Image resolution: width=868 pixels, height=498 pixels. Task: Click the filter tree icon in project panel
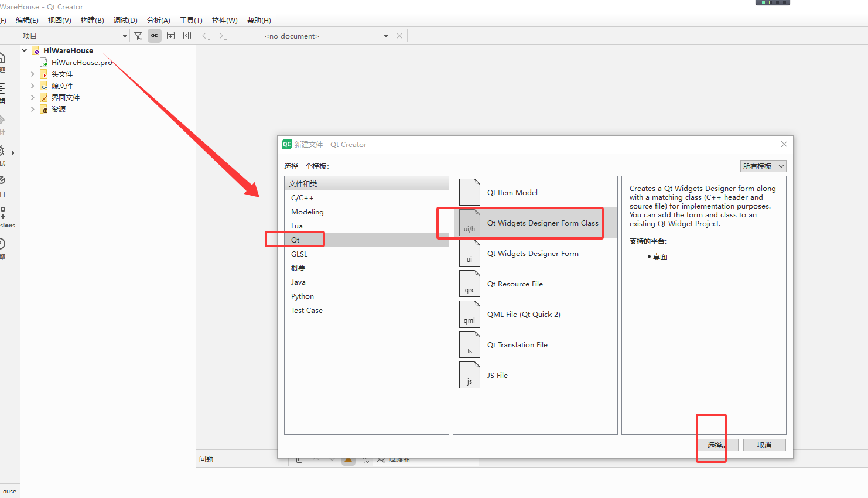(x=138, y=36)
